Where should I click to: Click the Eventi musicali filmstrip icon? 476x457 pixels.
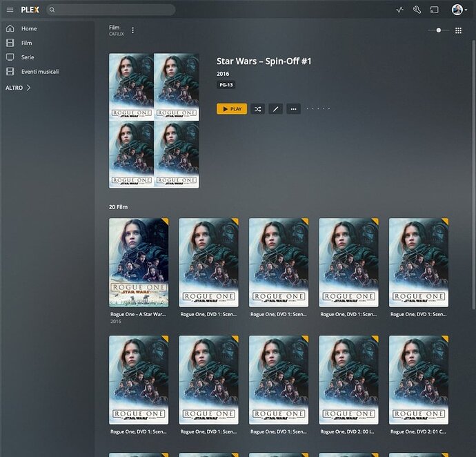(x=10, y=71)
